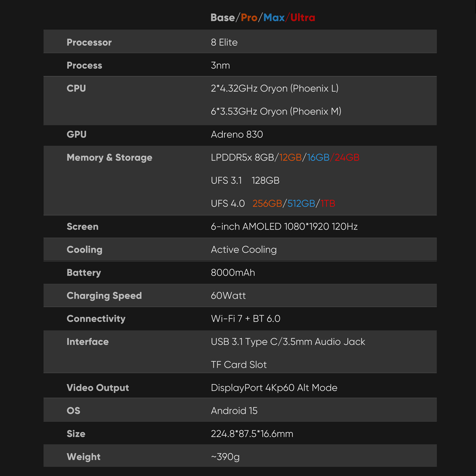476x476 pixels.
Task: Select the orange Pro variant label
Action: (x=249, y=18)
